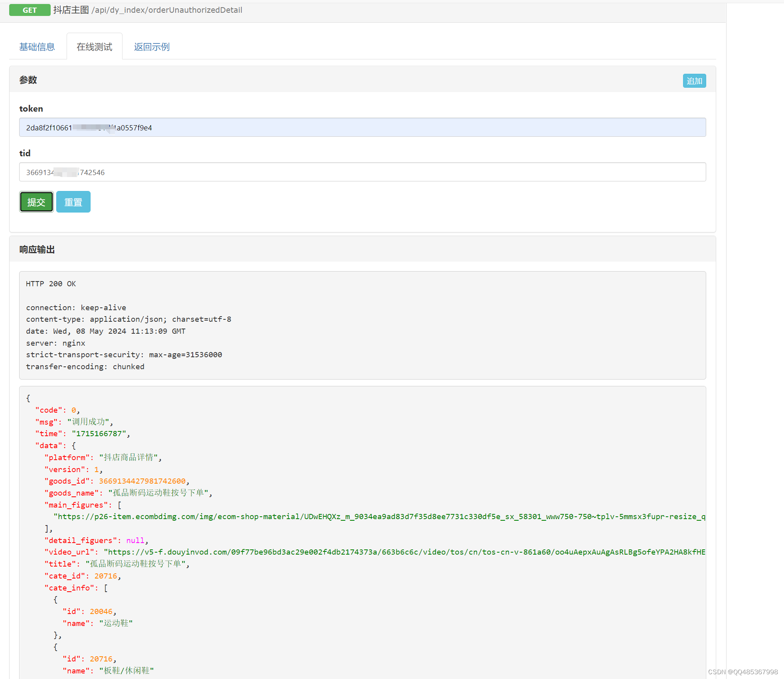
Task: Click into the tid input field
Action: coord(362,172)
